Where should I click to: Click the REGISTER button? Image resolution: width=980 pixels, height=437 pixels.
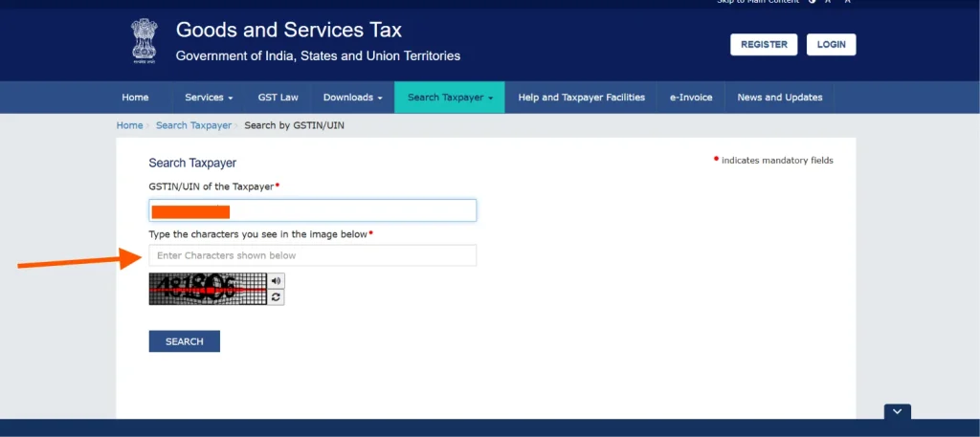coord(764,44)
